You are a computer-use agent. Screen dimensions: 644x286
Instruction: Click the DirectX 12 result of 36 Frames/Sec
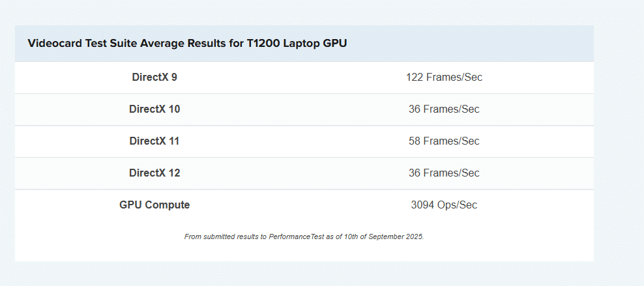click(444, 173)
